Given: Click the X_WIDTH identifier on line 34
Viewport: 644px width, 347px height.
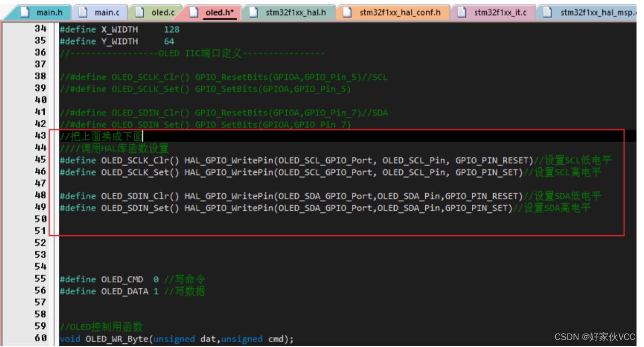Looking at the screenshot, I should (119, 29).
